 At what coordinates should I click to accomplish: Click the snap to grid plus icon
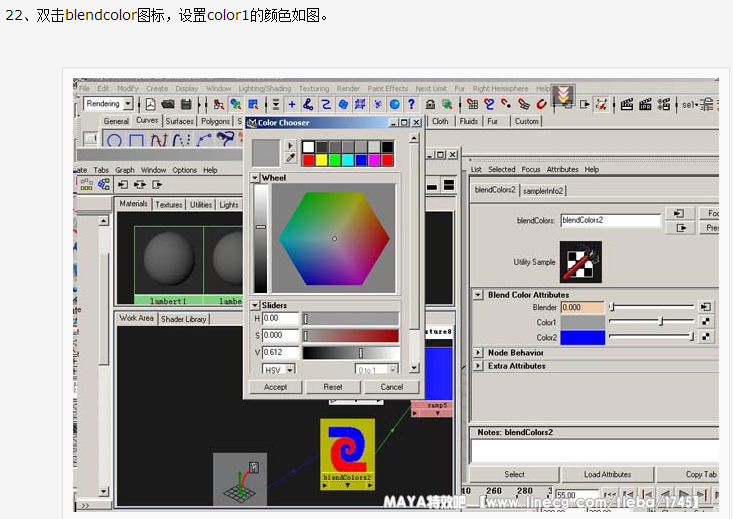coord(292,104)
